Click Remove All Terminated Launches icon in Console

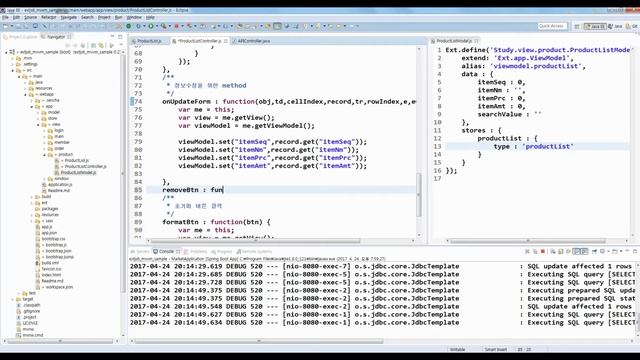[535, 251]
